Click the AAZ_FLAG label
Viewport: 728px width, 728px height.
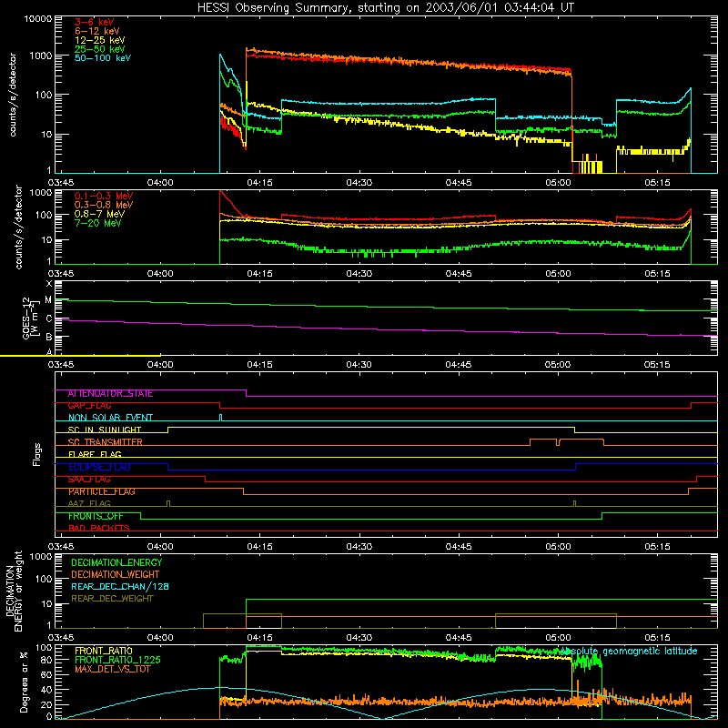(x=89, y=504)
